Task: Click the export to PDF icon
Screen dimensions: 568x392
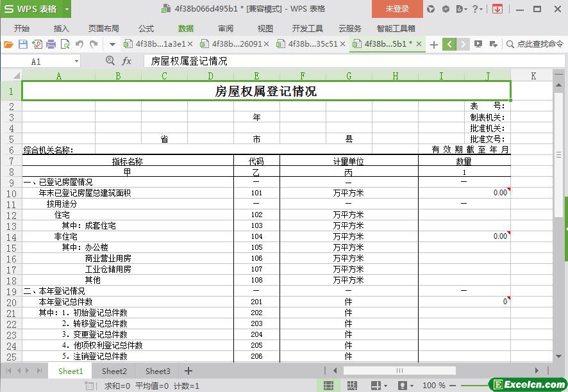Action: pyautogui.click(x=37, y=44)
